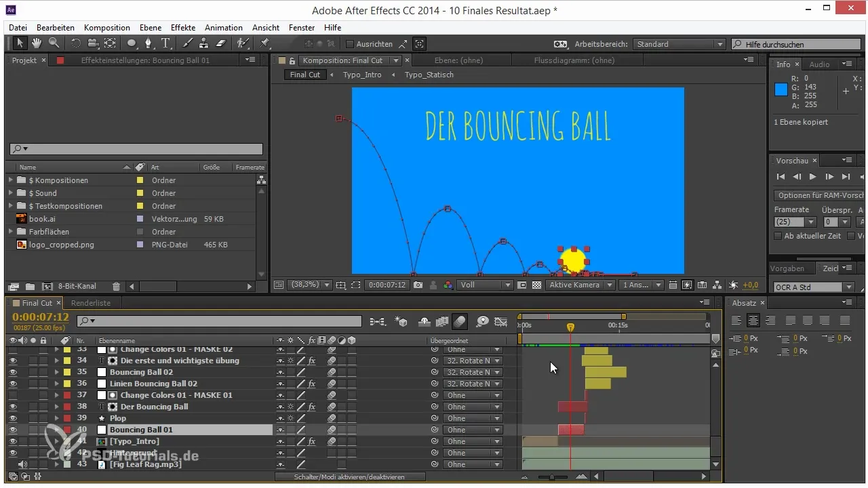The image size is (868, 488).
Task: Switch to the Audio panel tab
Action: pos(819,64)
